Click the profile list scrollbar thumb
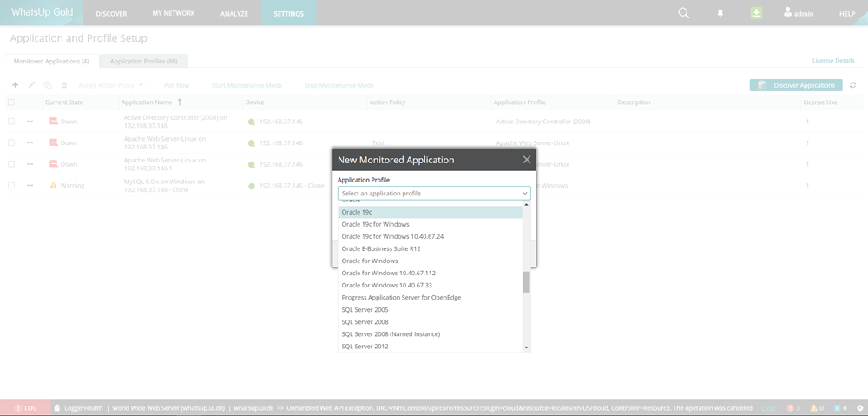The image size is (868, 416). (527, 282)
